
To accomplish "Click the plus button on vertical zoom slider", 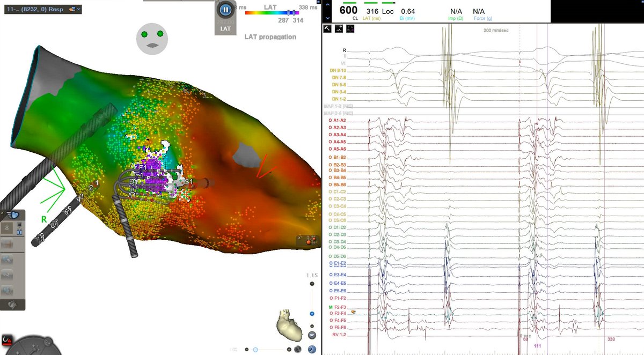I will [312, 284].
